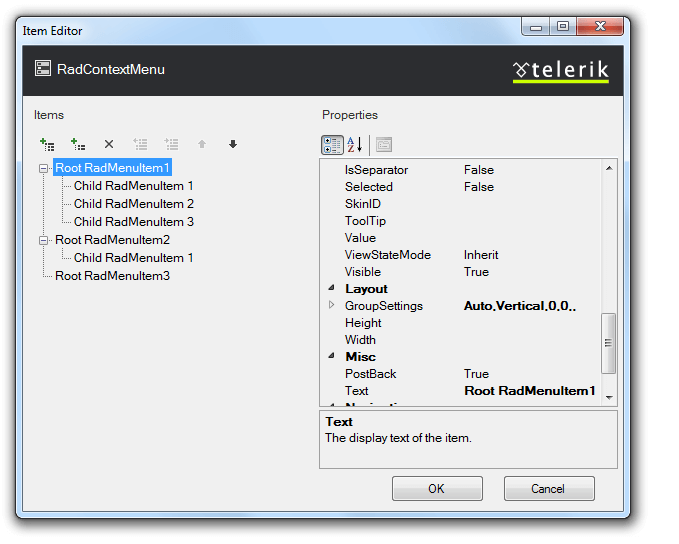Image resolution: width=679 pixels, height=544 pixels.
Task: Click the scroll down arrow in properties grid
Action: (609, 397)
